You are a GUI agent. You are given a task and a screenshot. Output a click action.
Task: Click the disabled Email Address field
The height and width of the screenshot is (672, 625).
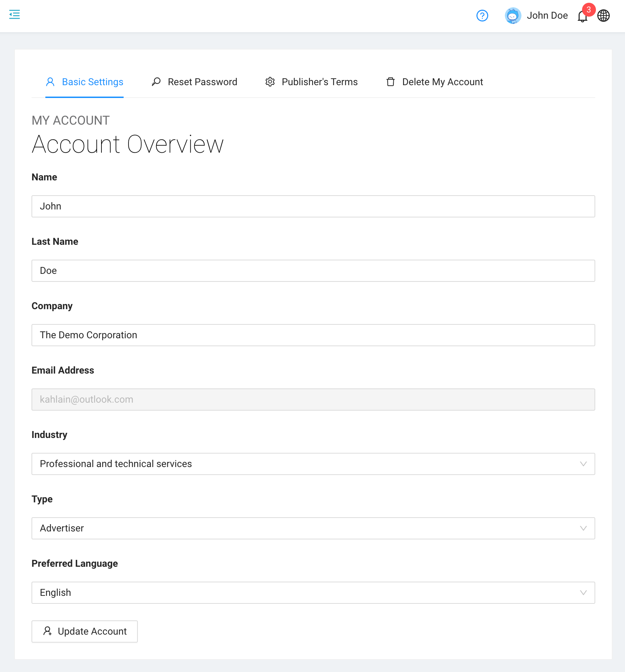tap(313, 400)
